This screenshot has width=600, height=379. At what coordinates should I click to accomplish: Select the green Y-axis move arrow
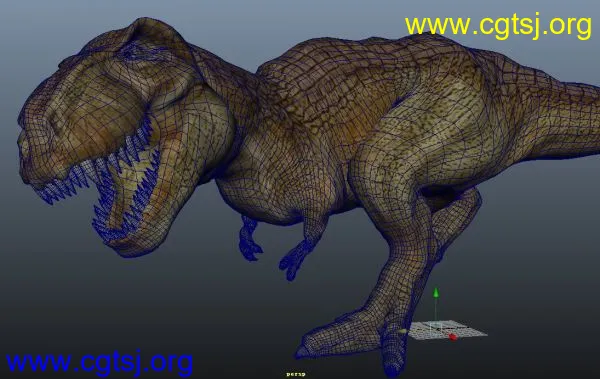(x=435, y=293)
